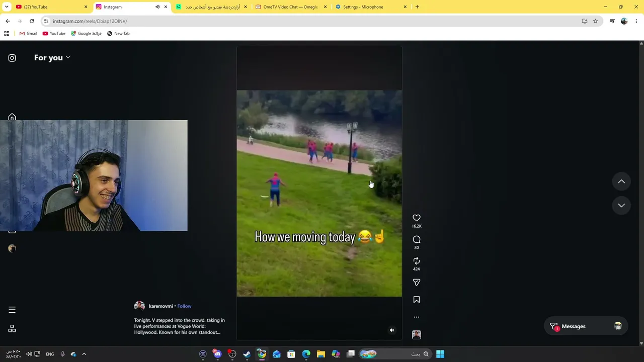View site information icon in address bar
644x362 pixels.
point(46,21)
